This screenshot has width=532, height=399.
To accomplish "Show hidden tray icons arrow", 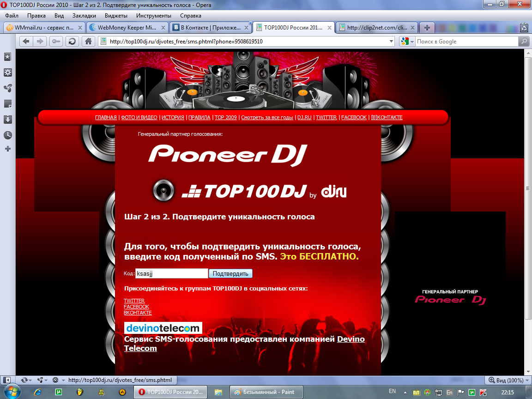I will (x=405, y=392).
